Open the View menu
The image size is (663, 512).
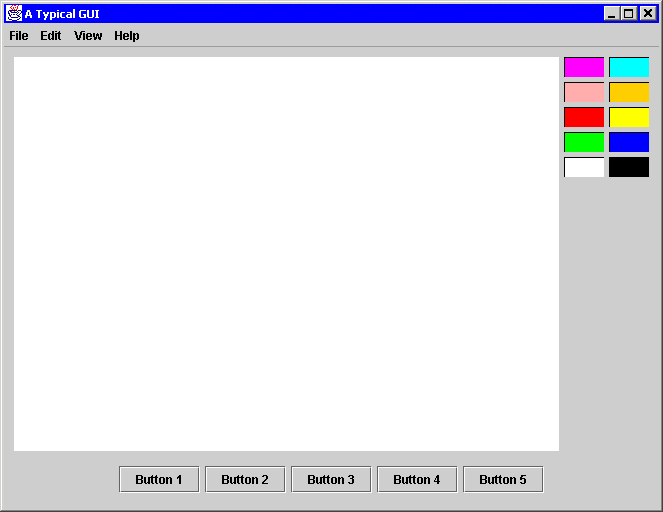[x=88, y=36]
